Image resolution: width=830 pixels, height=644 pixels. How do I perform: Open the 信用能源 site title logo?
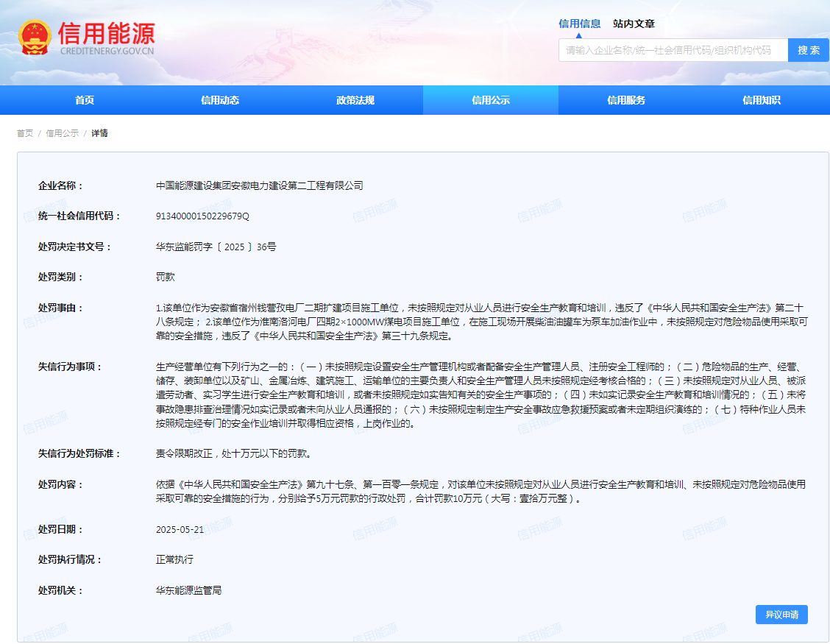(107, 33)
